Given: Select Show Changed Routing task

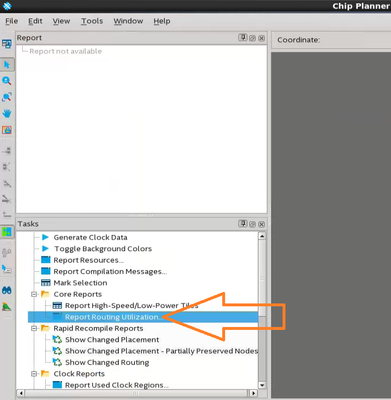Looking at the screenshot, I should coord(107,362).
